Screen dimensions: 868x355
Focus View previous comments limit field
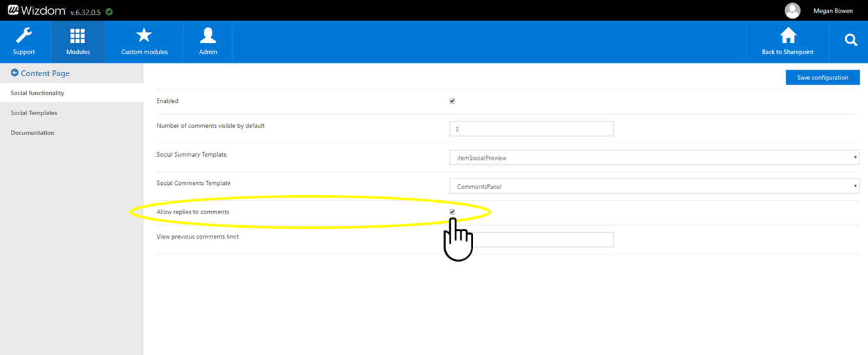click(x=531, y=239)
